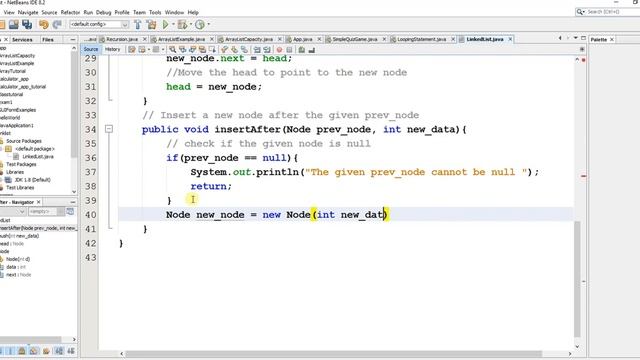
Task: Open the Navigate menu
Action: (x=28, y=13)
